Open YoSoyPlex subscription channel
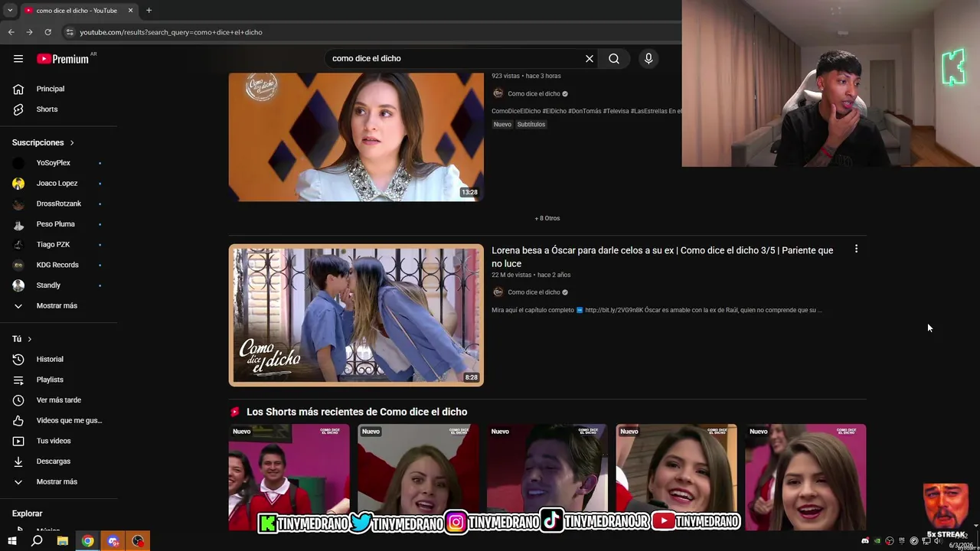 pos(53,163)
